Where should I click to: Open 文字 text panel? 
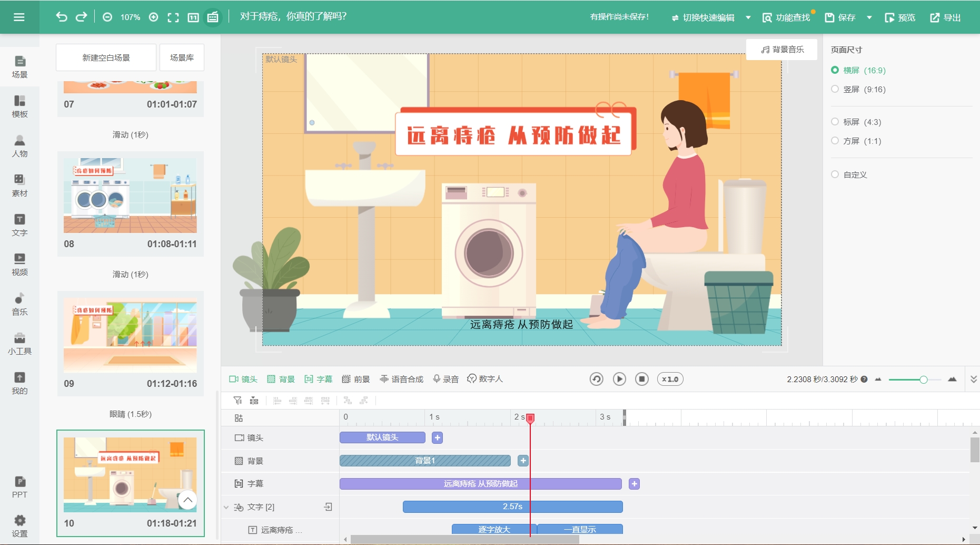point(19,225)
